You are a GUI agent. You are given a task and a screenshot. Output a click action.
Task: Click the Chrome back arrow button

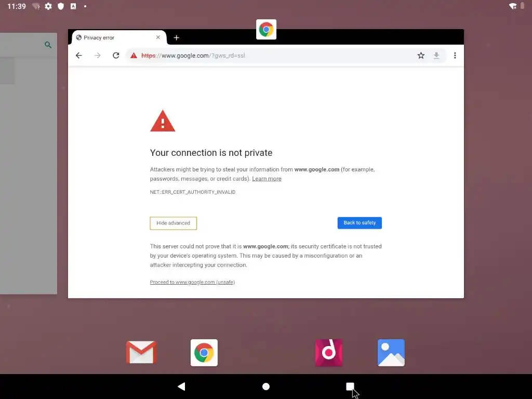[79, 55]
